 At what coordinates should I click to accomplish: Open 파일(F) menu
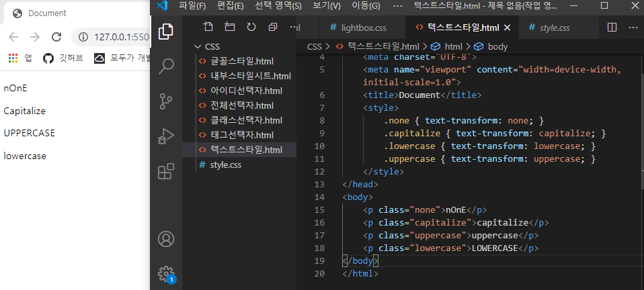click(192, 6)
